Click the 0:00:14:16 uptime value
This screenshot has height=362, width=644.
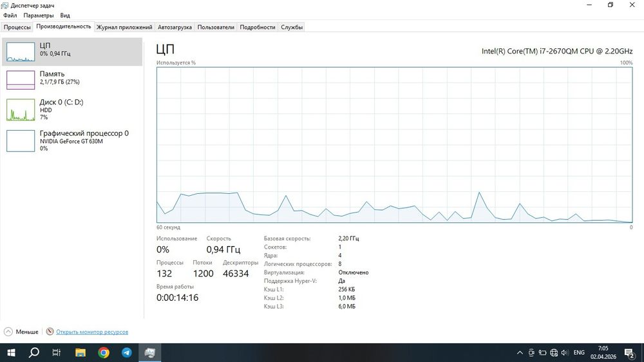point(178,298)
